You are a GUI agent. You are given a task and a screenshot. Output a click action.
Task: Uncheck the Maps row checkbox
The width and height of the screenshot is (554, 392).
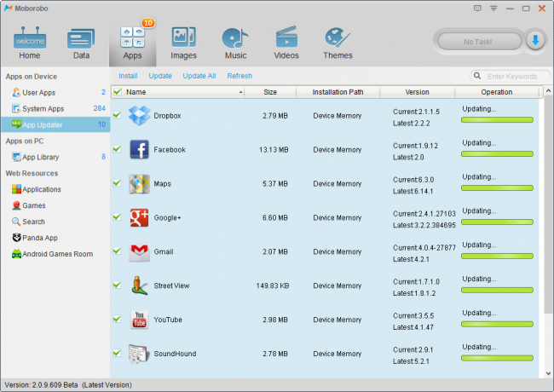coord(117,183)
